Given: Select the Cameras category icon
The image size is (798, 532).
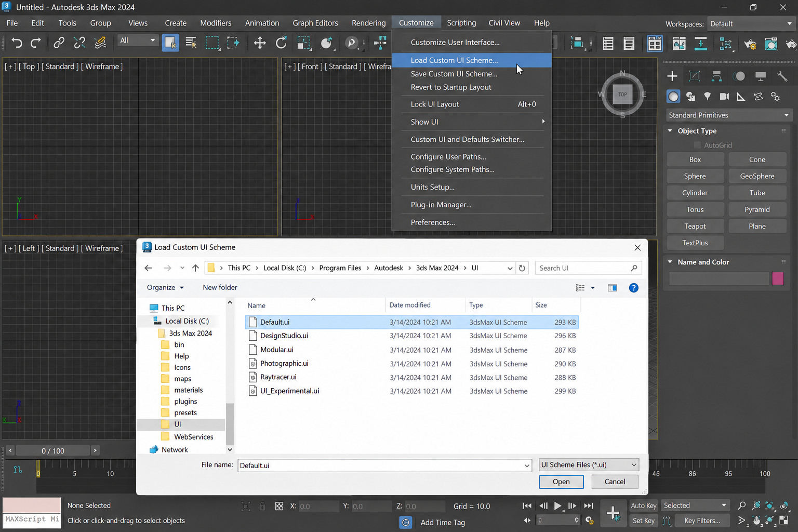Looking at the screenshot, I should pyautogui.click(x=724, y=97).
